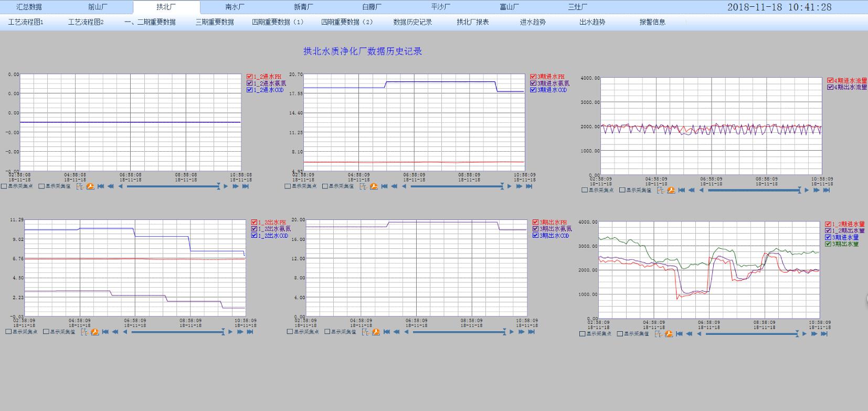This screenshot has height=411, width=868.
Task: Go to the 白藤厂 plant tab
Action: [x=372, y=7]
